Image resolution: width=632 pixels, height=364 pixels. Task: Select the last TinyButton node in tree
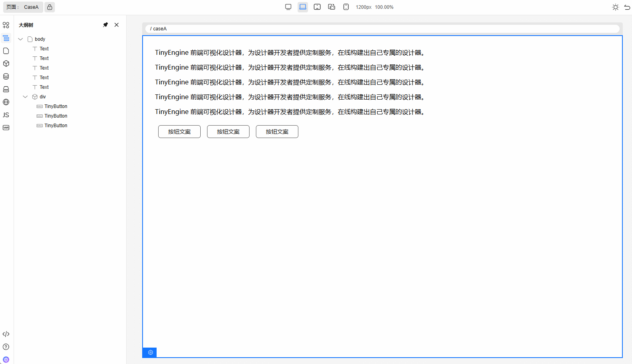point(56,126)
